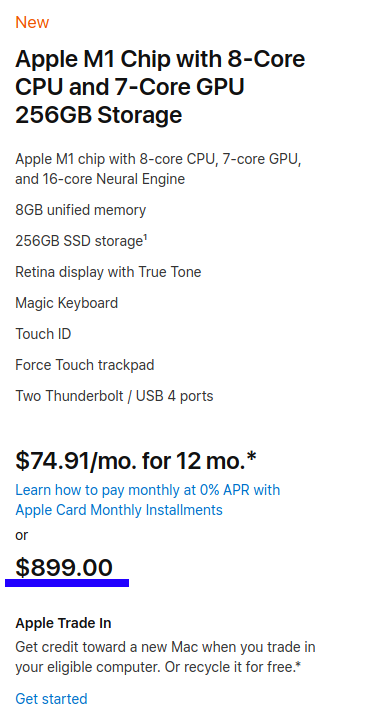The height and width of the screenshot is (715, 375).
Task: Click the Magic Keyboard feature text
Action: click(67, 303)
